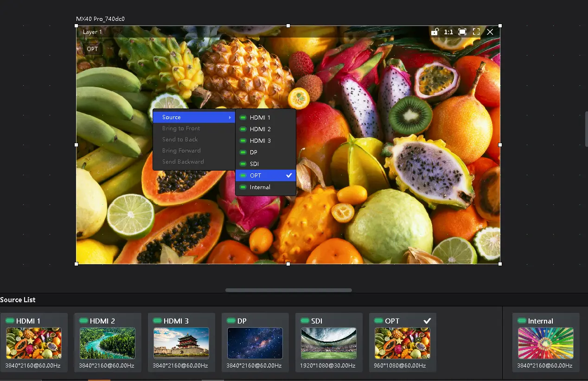Screen dimensions: 588x381
Task: Select OPT checked entry in submenu
Action: pos(265,176)
